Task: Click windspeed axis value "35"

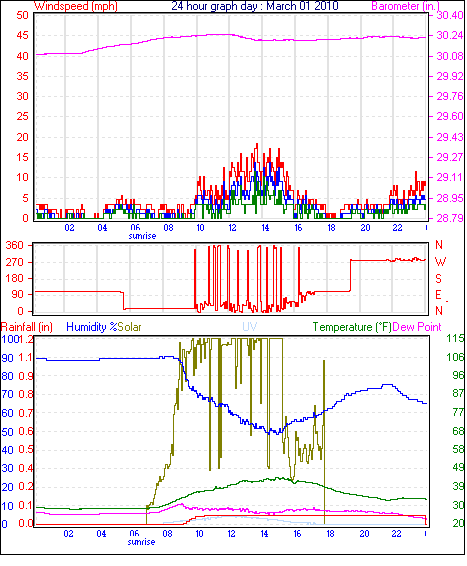Action: (x=22, y=76)
